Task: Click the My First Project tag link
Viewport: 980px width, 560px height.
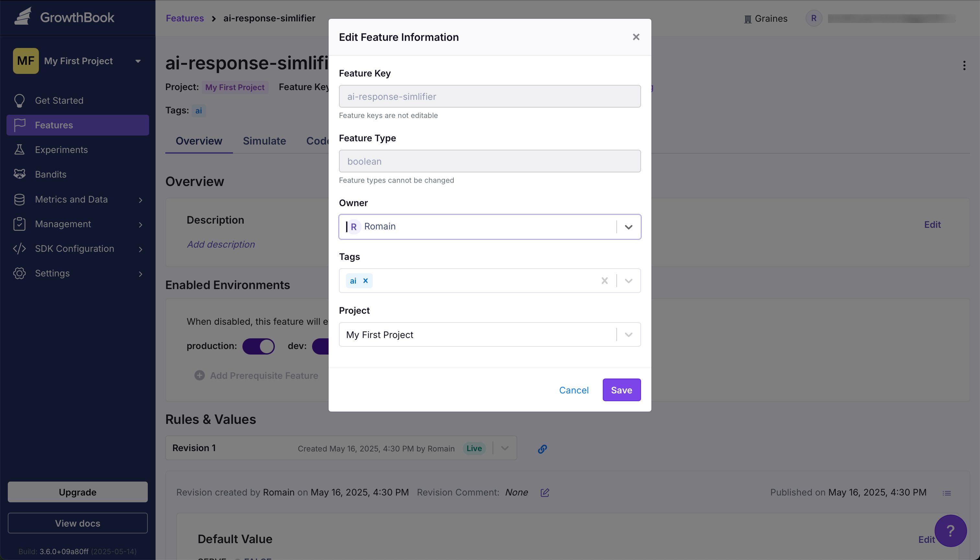Action: pyautogui.click(x=235, y=87)
